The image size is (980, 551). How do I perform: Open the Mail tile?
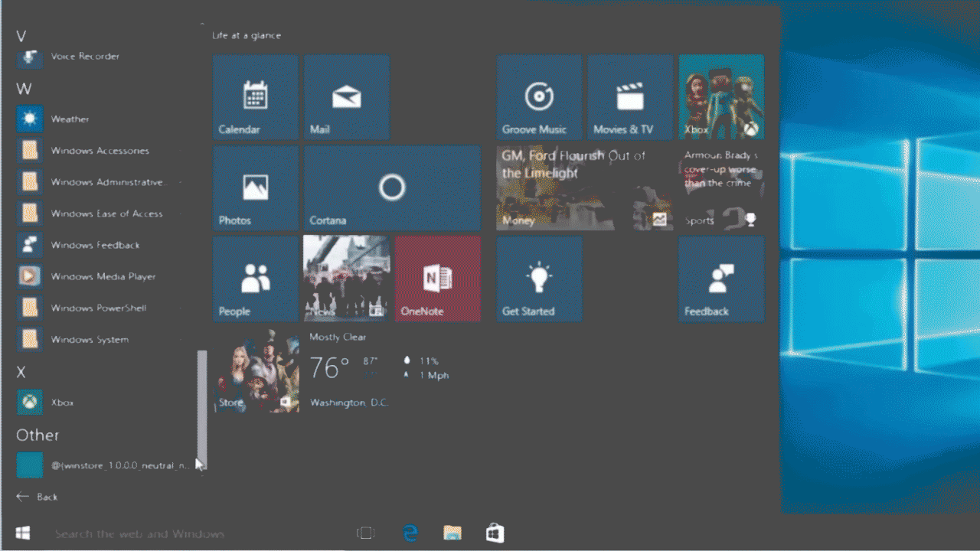click(x=347, y=97)
